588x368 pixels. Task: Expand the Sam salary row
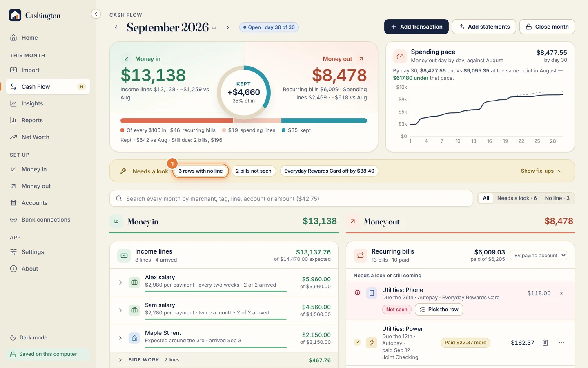[120, 310]
